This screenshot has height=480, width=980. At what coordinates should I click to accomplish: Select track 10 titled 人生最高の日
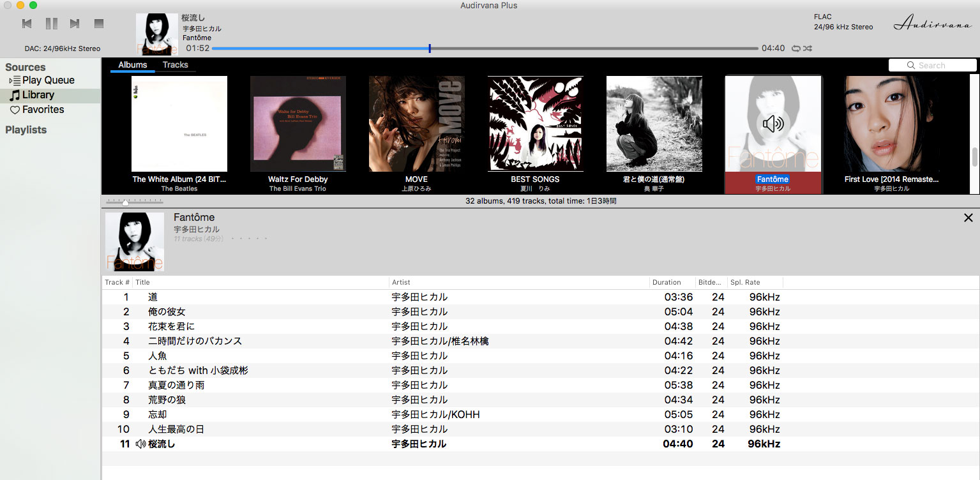pos(540,429)
